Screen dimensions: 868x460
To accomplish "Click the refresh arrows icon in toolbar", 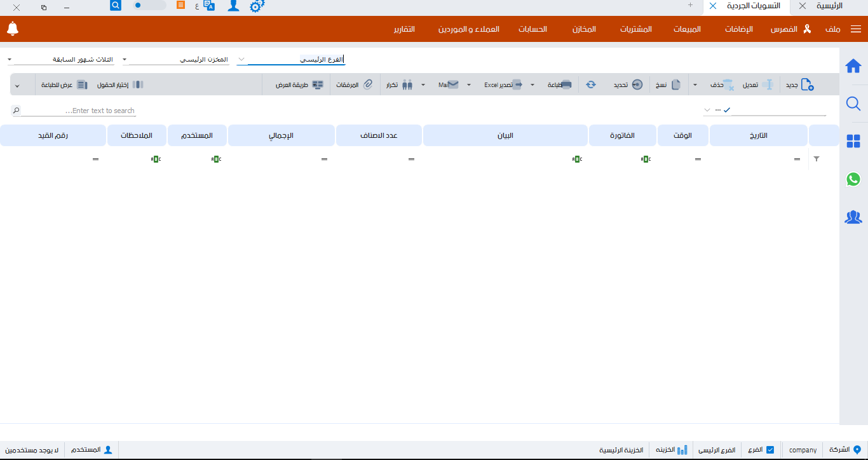I will pyautogui.click(x=591, y=85).
